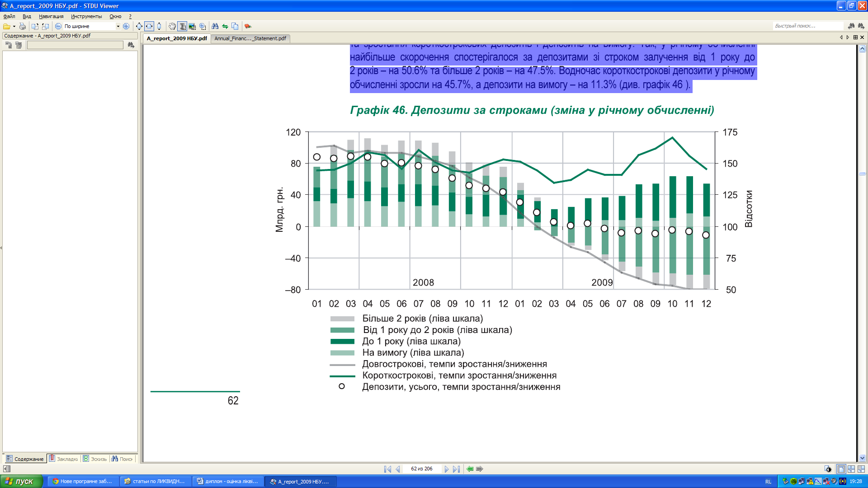Go to next page button
Viewport: 868px width, 488px height.
click(x=447, y=469)
